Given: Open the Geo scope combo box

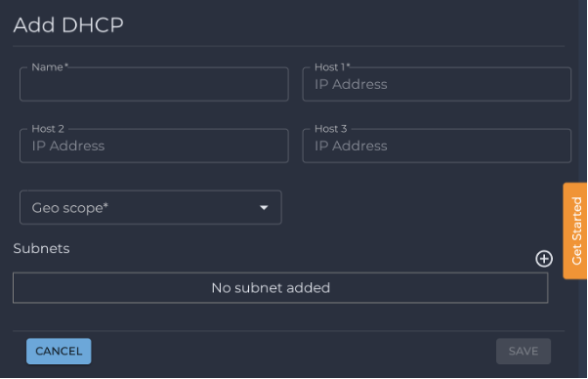Looking at the screenshot, I should tap(150, 208).
